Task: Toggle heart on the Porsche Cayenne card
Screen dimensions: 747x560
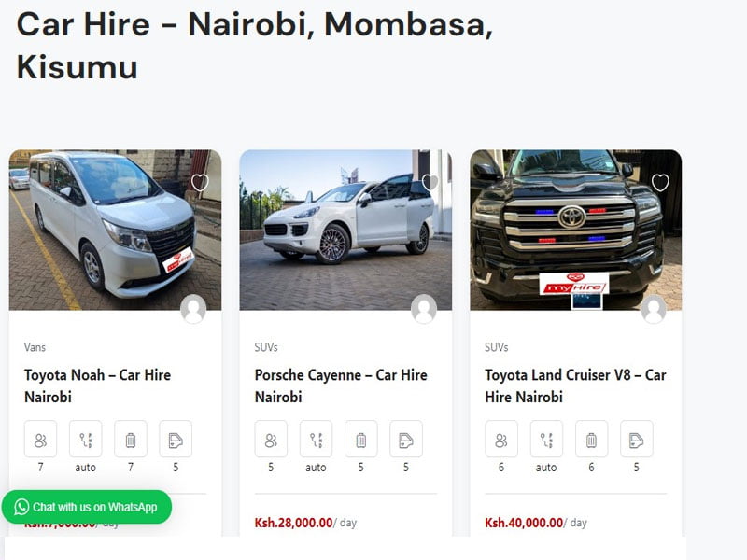Action: [430, 182]
